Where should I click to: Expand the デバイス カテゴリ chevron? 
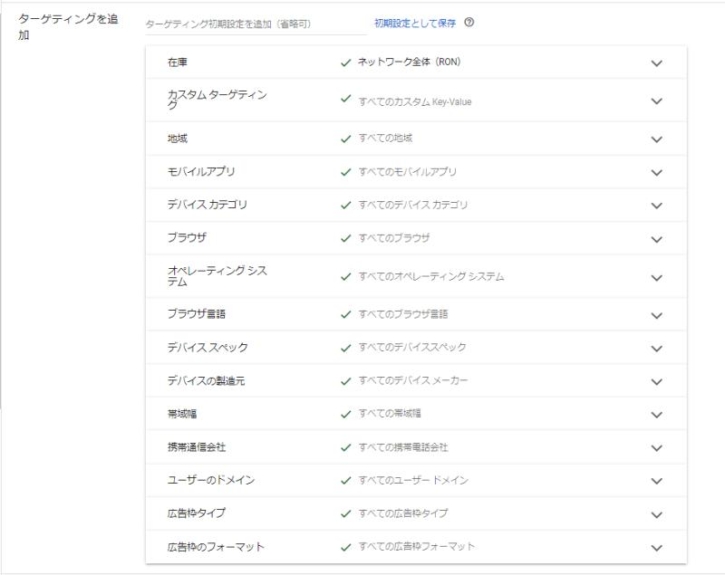[x=657, y=206]
